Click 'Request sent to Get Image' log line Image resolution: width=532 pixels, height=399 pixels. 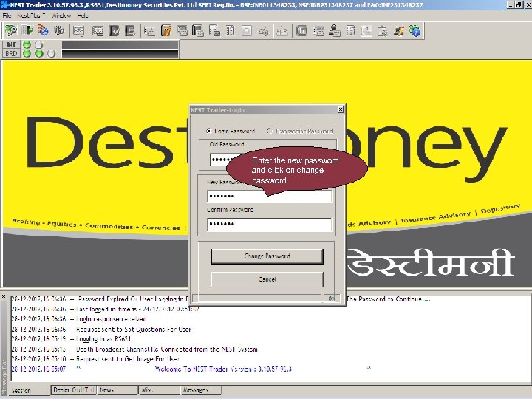(95, 359)
